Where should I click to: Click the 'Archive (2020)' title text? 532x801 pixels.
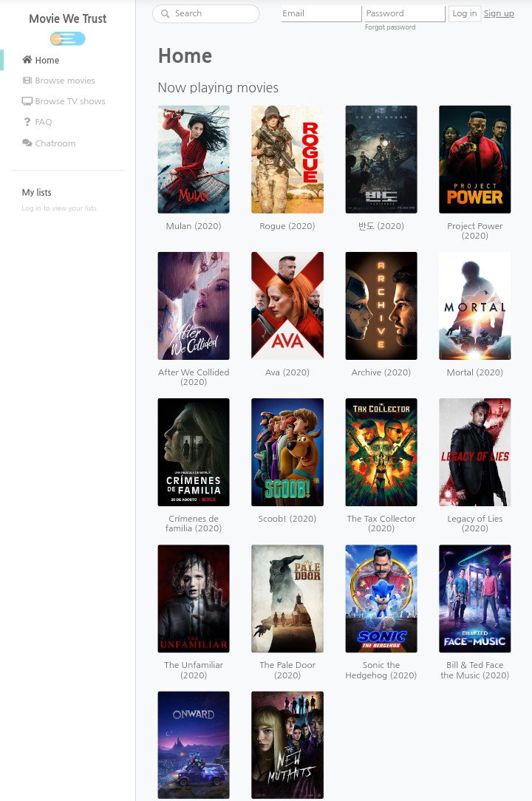tap(381, 372)
